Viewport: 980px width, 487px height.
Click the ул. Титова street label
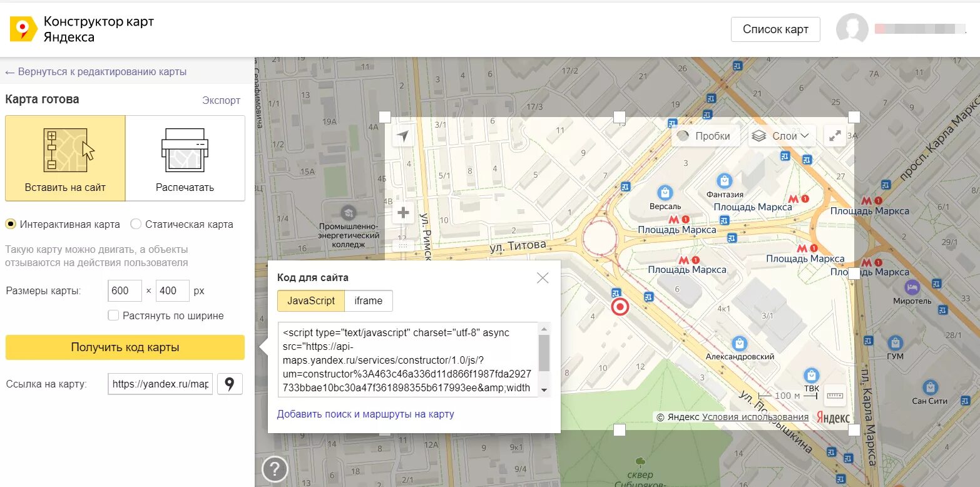click(518, 247)
